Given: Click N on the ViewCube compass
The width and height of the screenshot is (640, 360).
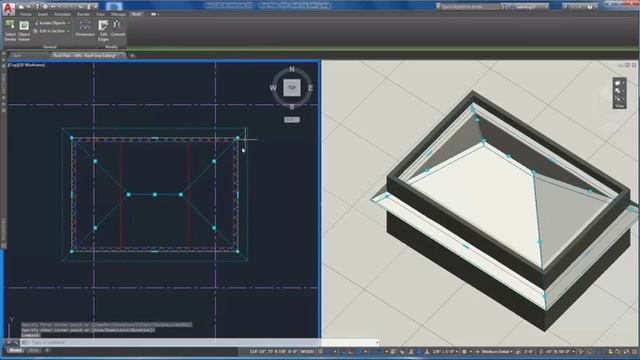Looking at the screenshot, I should (292, 69).
